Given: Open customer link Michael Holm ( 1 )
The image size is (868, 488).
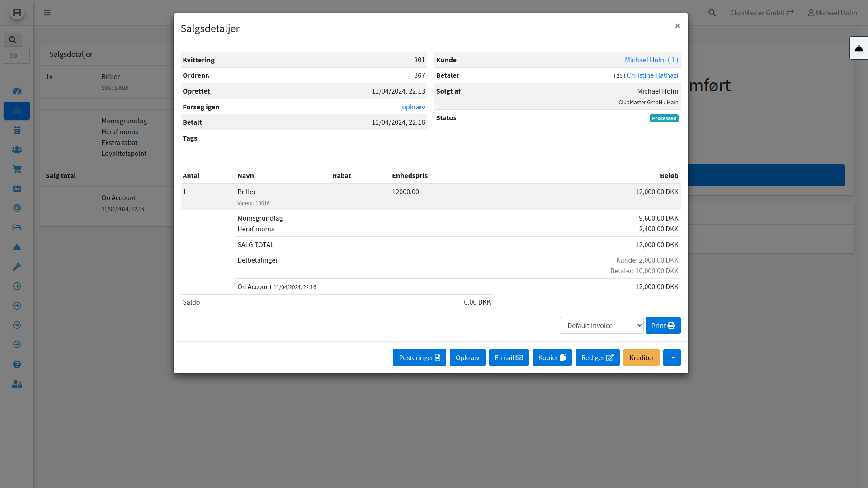Looking at the screenshot, I should point(651,60).
